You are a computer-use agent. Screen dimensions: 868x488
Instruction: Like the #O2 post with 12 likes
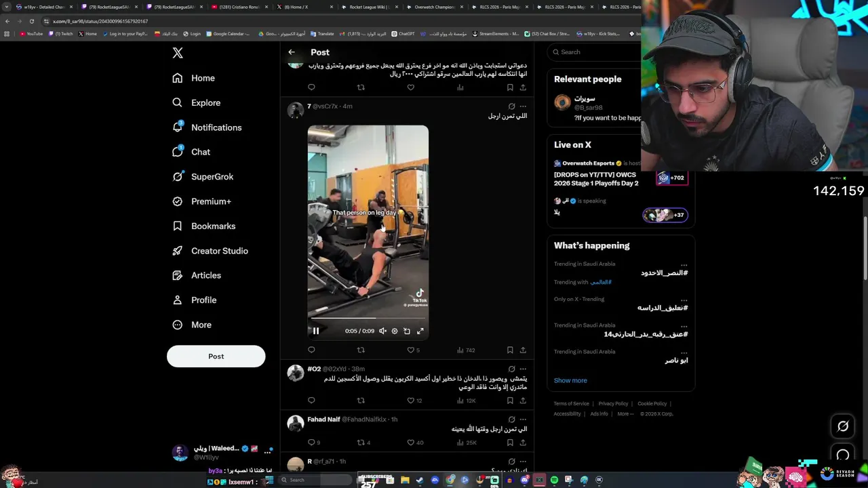tap(414, 401)
